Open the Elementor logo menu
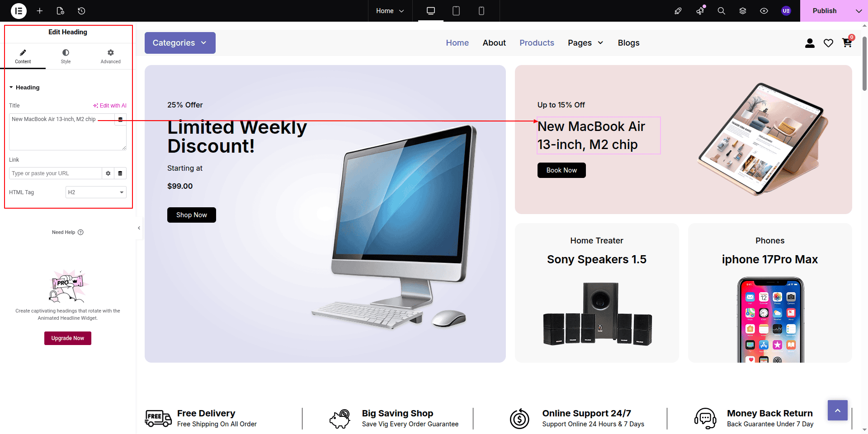This screenshot has height=434, width=868. pos(19,11)
